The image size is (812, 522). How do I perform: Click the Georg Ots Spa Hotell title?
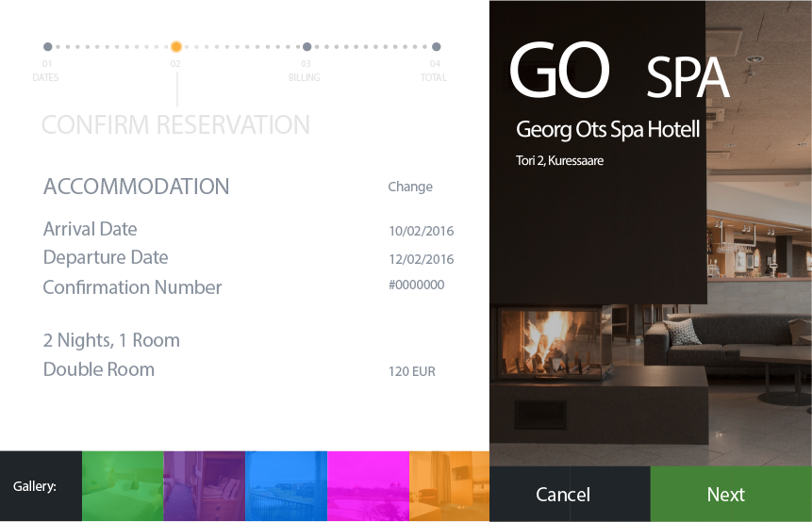click(x=607, y=129)
